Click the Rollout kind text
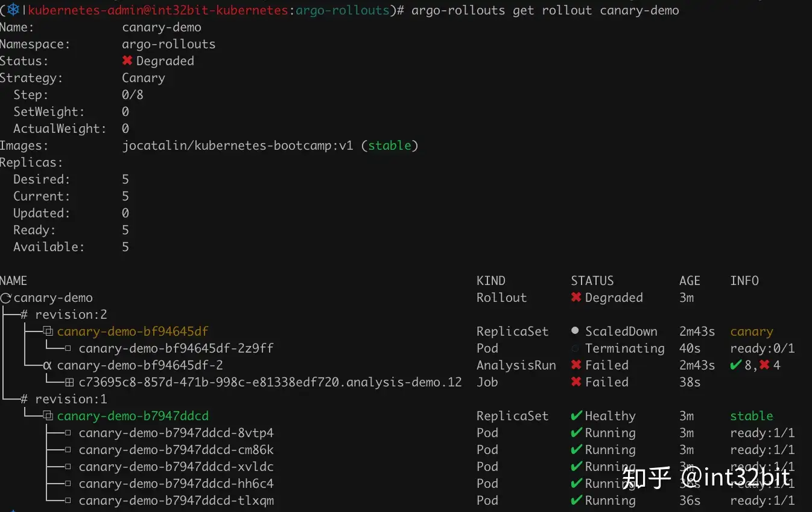Image resolution: width=812 pixels, height=512 pixels. (502, 298)
